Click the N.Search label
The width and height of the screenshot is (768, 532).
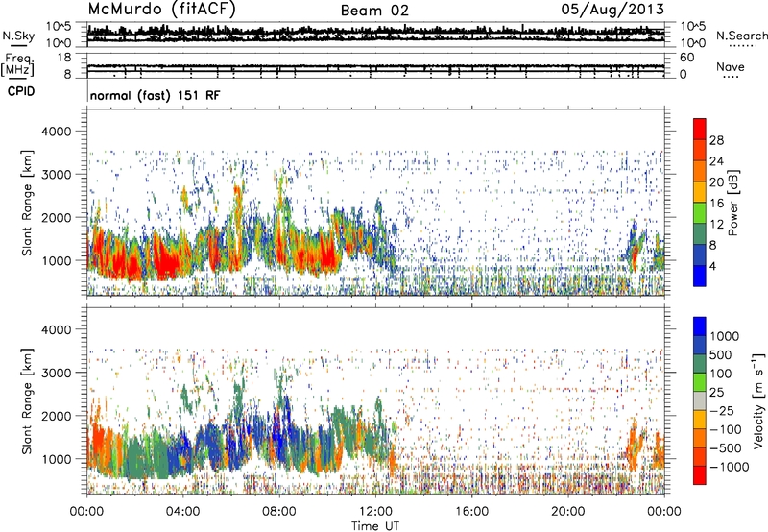(x=741, y=36)
